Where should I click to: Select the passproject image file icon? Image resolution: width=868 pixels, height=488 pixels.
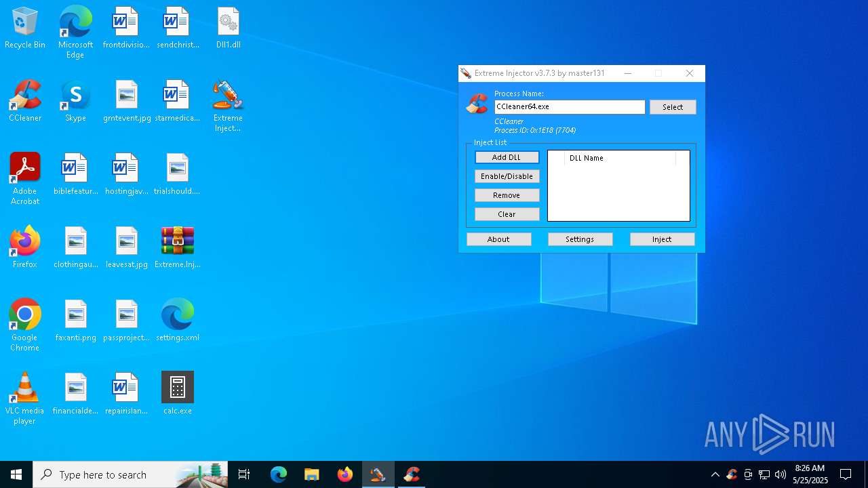tap(127, 321)
